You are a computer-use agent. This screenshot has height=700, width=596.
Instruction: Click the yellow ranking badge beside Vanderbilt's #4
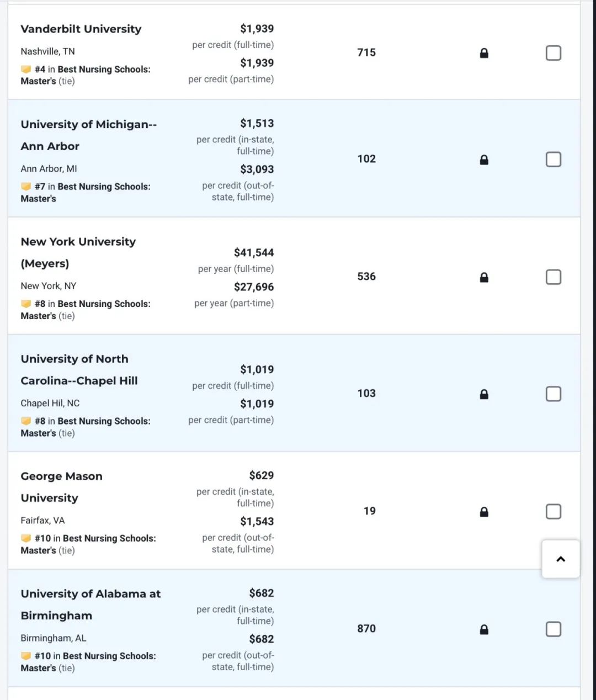tap(26, 69)
